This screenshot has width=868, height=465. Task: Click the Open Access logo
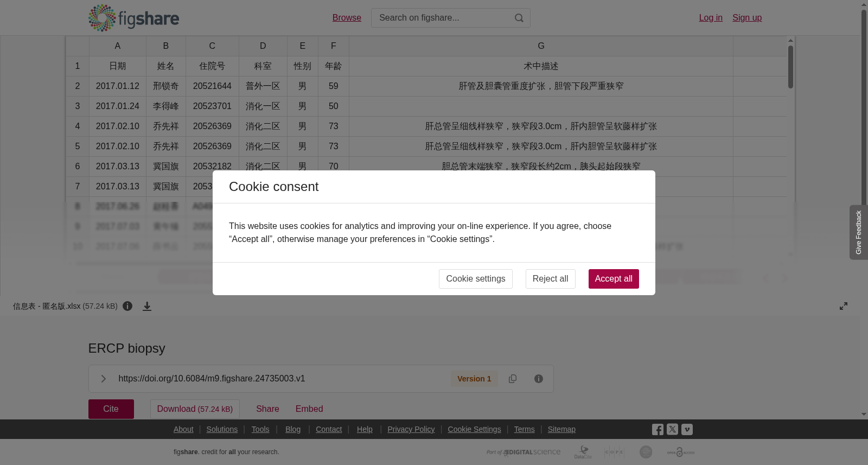point(681,452)
